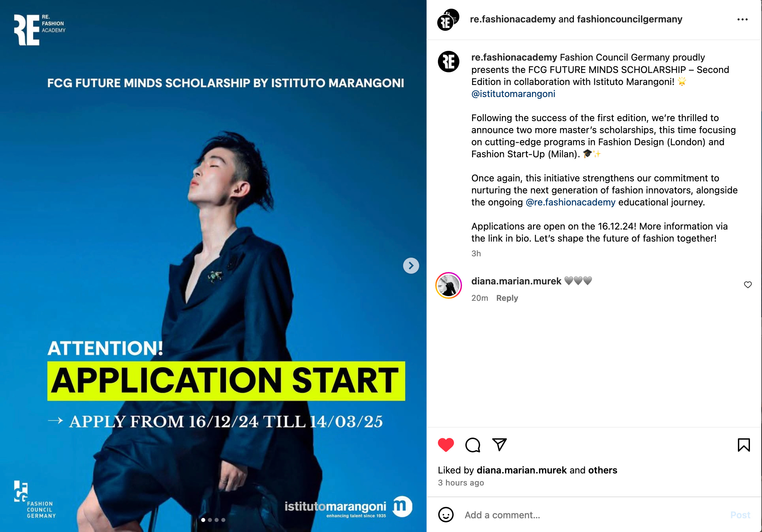Save post using bookmark icon
Image resolution: width=762 pixels, height=532 pixels.
(x=744, y=445)
